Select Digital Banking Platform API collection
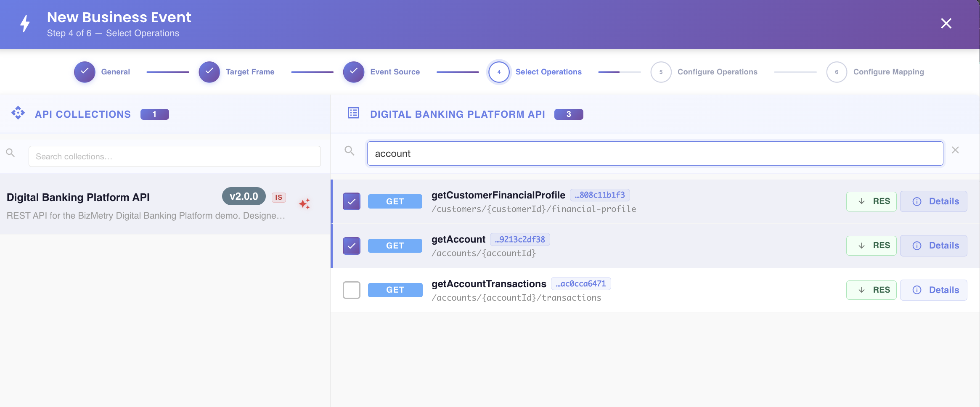 (165, 204)
